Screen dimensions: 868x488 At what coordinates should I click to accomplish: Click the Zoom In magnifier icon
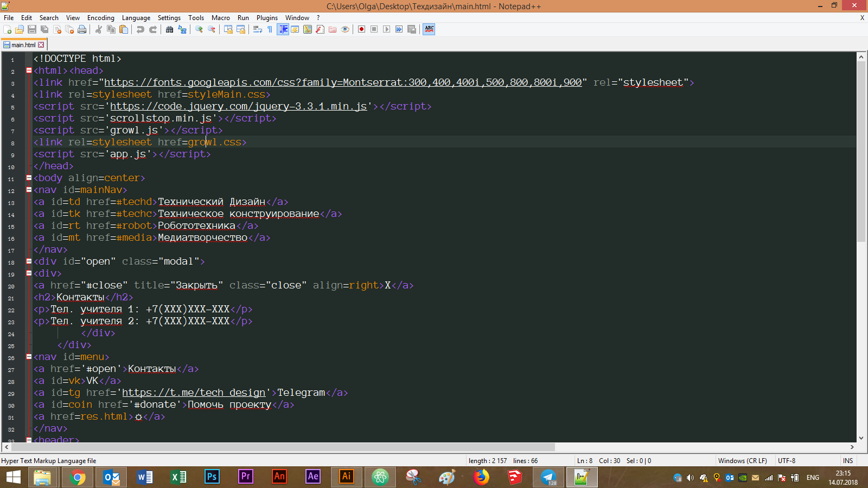tap(199, 29)
